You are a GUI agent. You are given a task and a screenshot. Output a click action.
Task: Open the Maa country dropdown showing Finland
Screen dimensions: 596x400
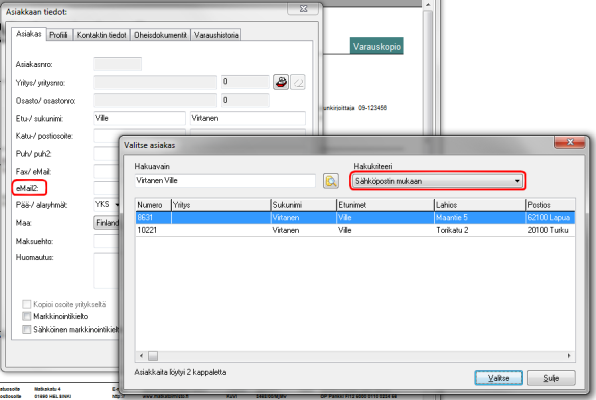pos(107,223)
